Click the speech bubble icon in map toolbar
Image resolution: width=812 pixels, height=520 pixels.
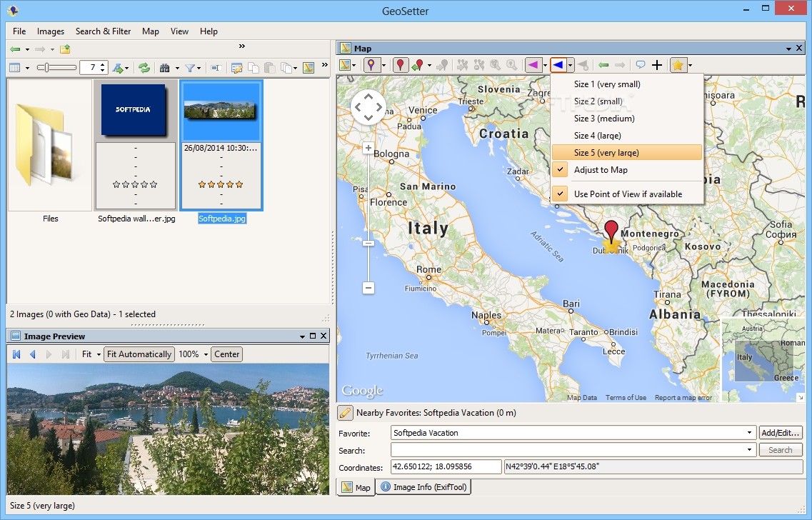(x=641, y=65)
